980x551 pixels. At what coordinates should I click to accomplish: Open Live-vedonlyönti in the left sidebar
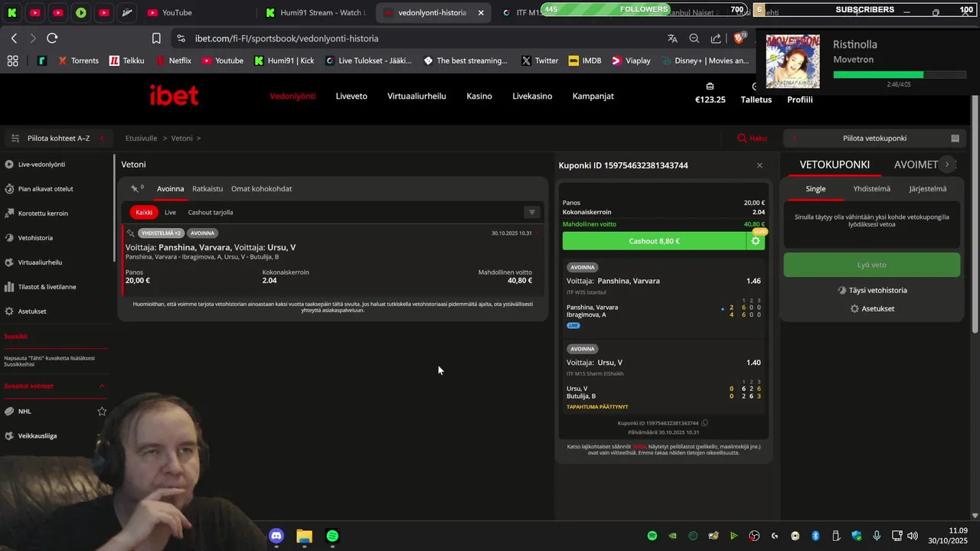40,165
